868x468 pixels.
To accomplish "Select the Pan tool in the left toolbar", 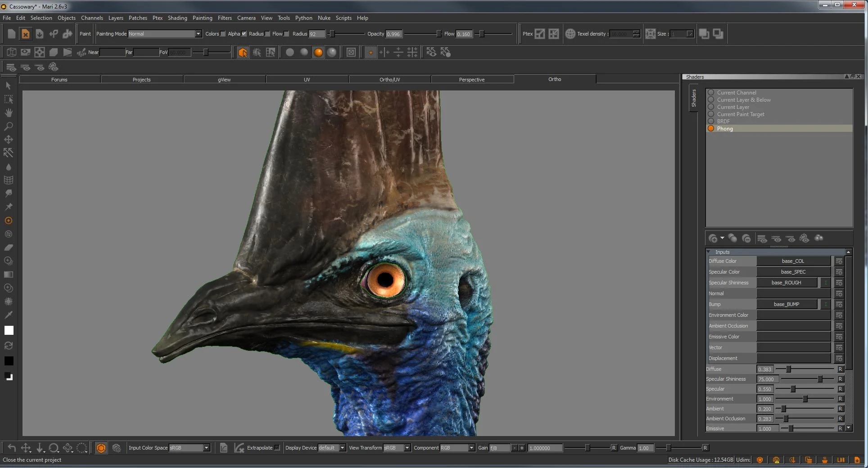I will click(9, 112).
